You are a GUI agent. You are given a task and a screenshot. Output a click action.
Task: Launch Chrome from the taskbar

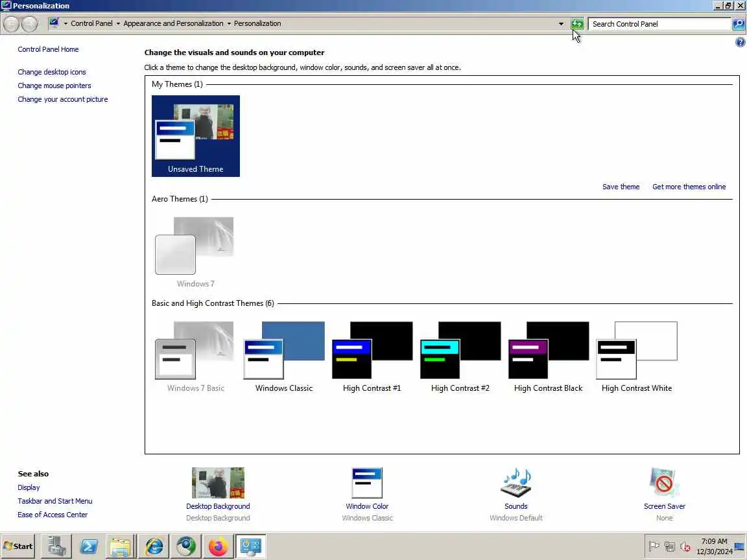tap(186, 546)
